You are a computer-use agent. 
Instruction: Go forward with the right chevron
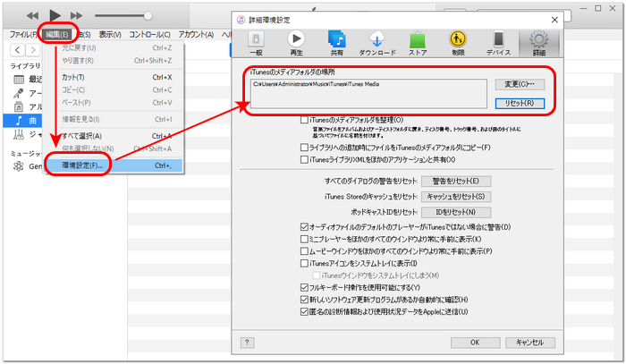(33, 50)
